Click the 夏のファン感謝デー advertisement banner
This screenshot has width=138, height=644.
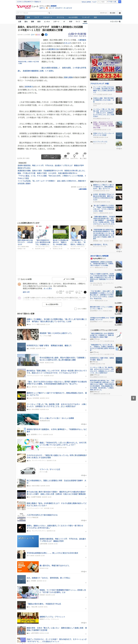[x=106, y=67]
